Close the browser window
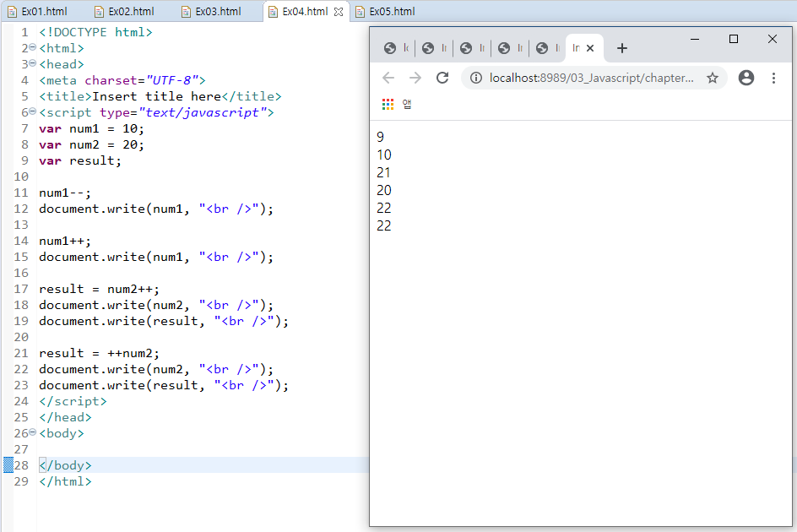 tap(772, 39)
